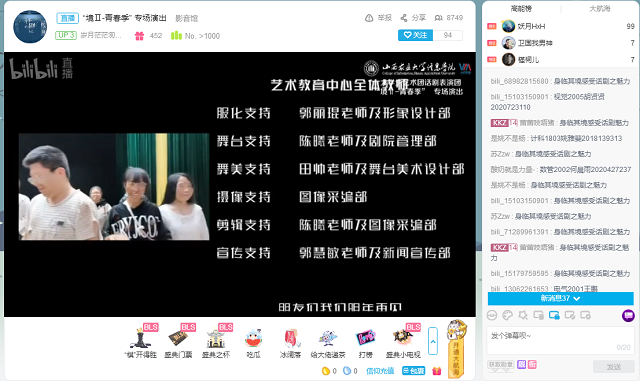This screenshot has height=381, width=640.
Task: Send the 吃瓜 watermelon gift
Action: [253, 343]
